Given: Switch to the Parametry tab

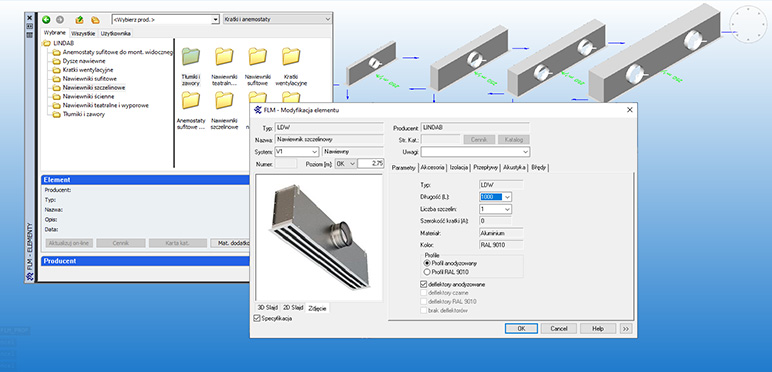Looking at the screenshot, I should [x=404, y=167].
